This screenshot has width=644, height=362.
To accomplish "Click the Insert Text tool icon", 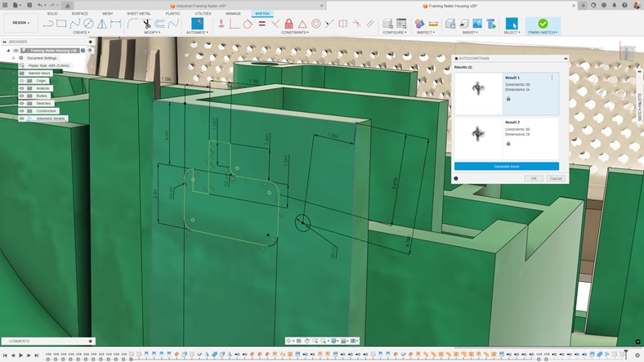I will (x=491, y=24).
